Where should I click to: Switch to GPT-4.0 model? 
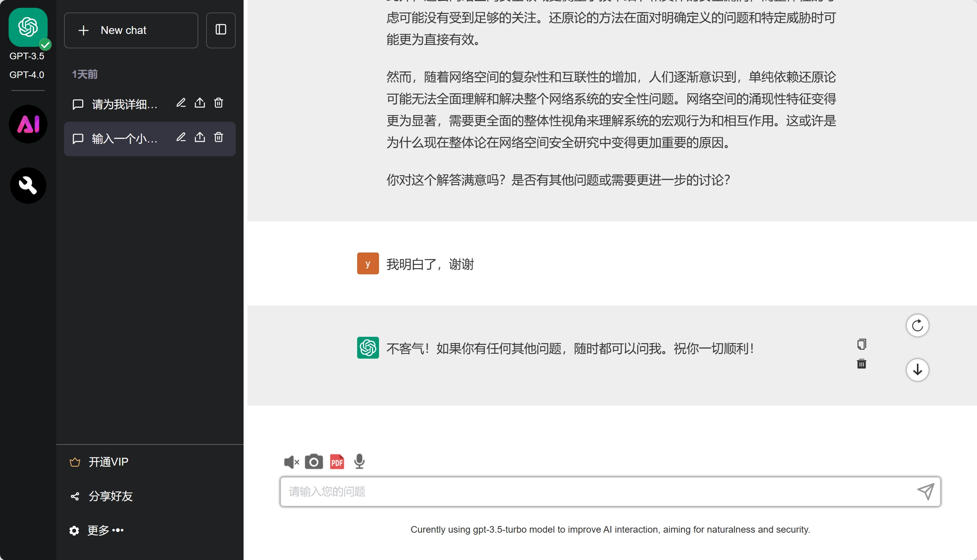[27, 75]
